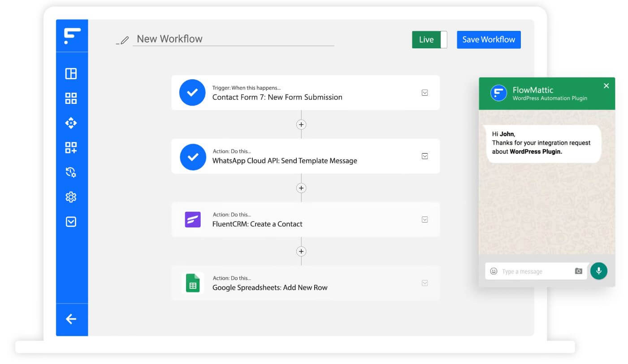
Task: Select the diamond-shaped integrations icon in sidebar
Action: point(71,123)
